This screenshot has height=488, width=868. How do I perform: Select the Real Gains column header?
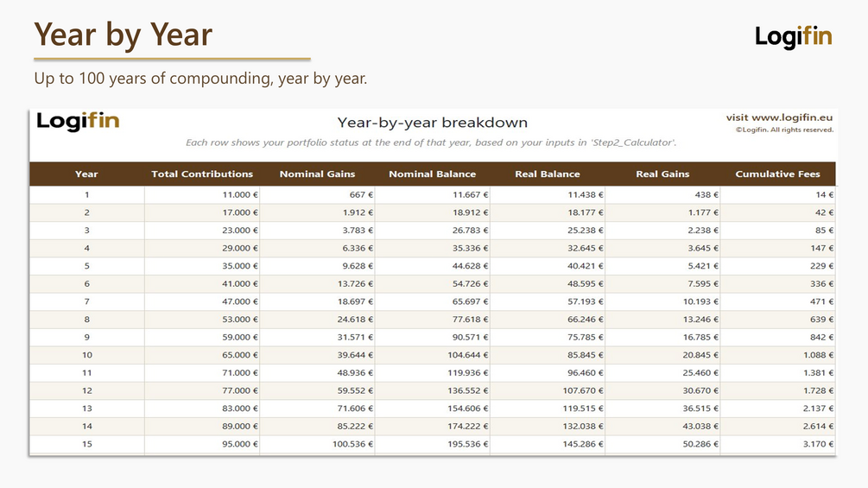click(662, 174)
